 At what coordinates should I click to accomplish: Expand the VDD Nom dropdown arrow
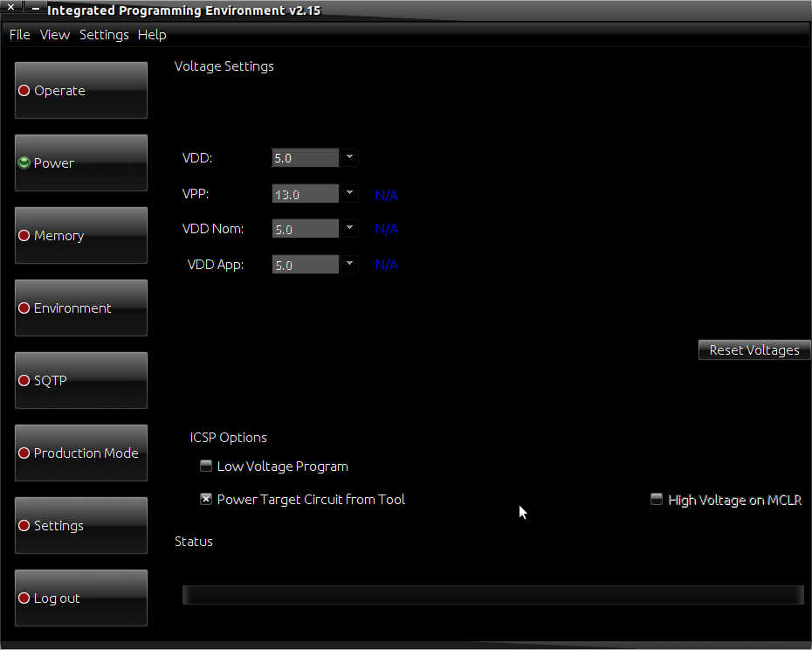pyautogui.click(x=349, y=228)
